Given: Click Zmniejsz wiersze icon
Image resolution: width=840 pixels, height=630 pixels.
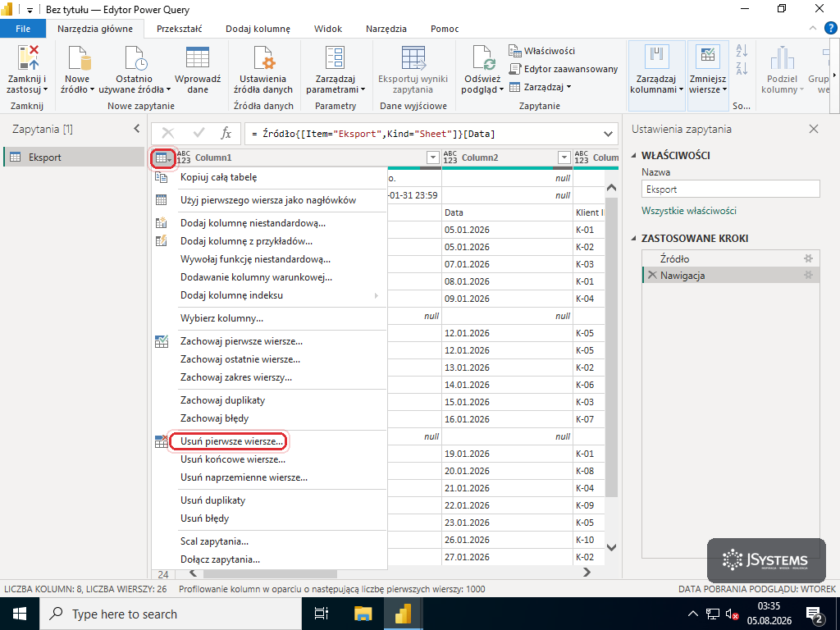Looking at the screenshot, I should coord(707,58).
